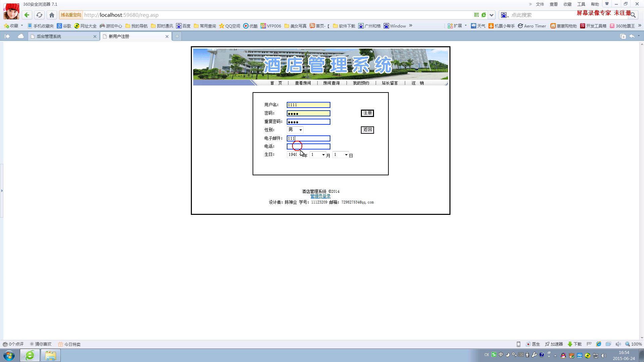The width and height of the screenshot is (644, 362).
Task: Open the 帮助 menu
Action: point(595,4)
